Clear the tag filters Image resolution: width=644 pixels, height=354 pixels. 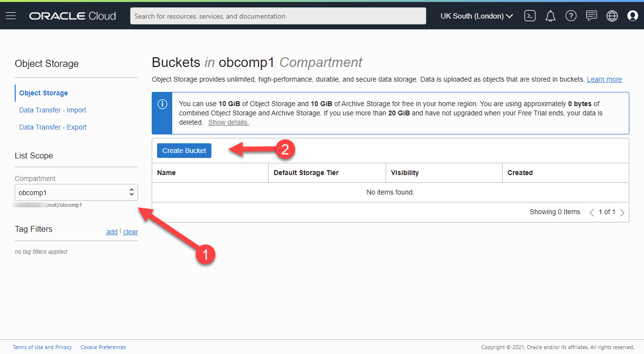[131, 232]
